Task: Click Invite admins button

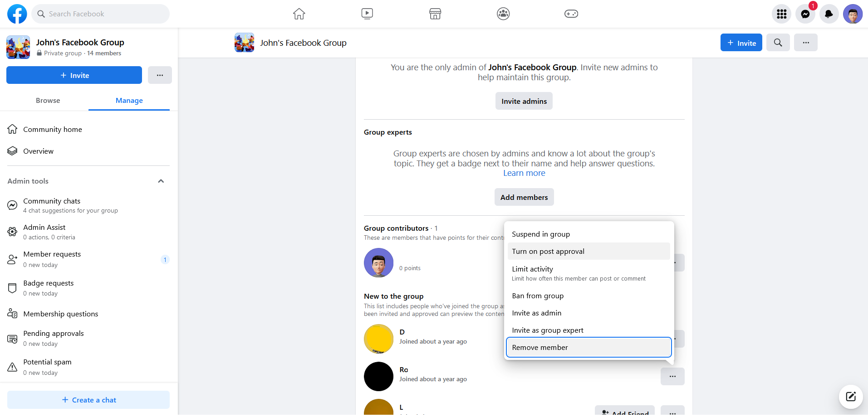Action: point(524,101)
